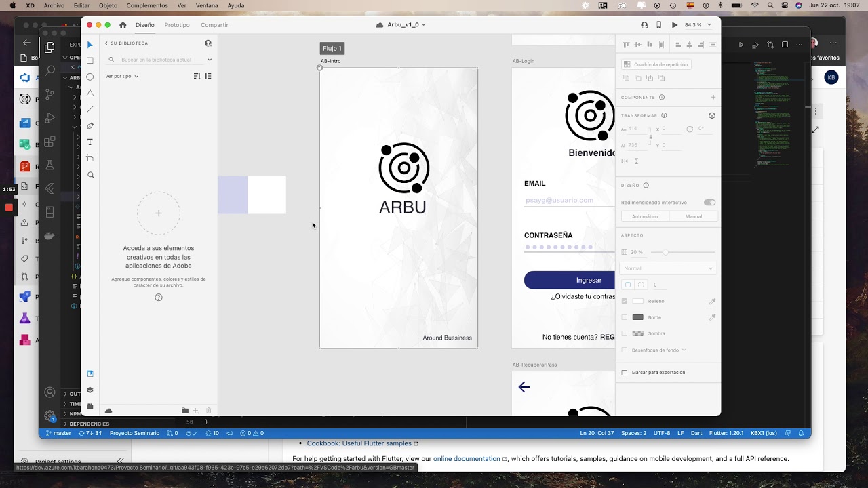
Task: Expand Ver por tipo dropdown
Action: point(122,76)
